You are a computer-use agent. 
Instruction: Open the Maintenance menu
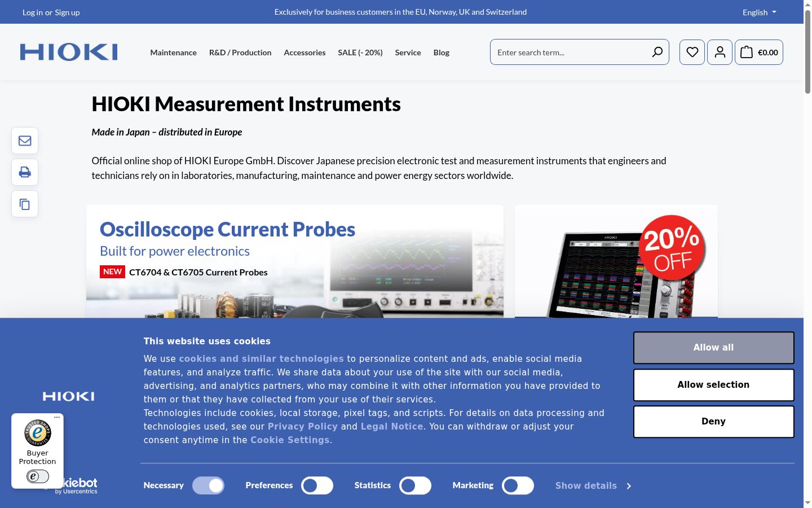pos(174,52)
